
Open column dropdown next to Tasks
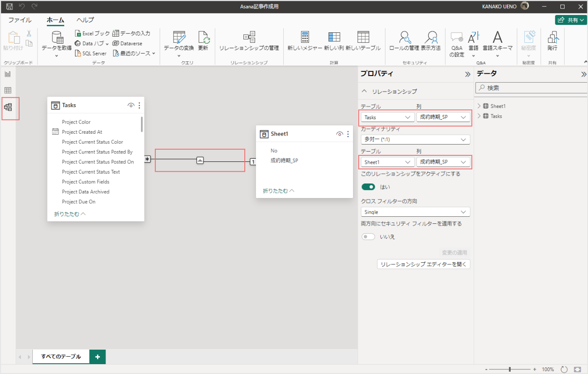point(443,117)
